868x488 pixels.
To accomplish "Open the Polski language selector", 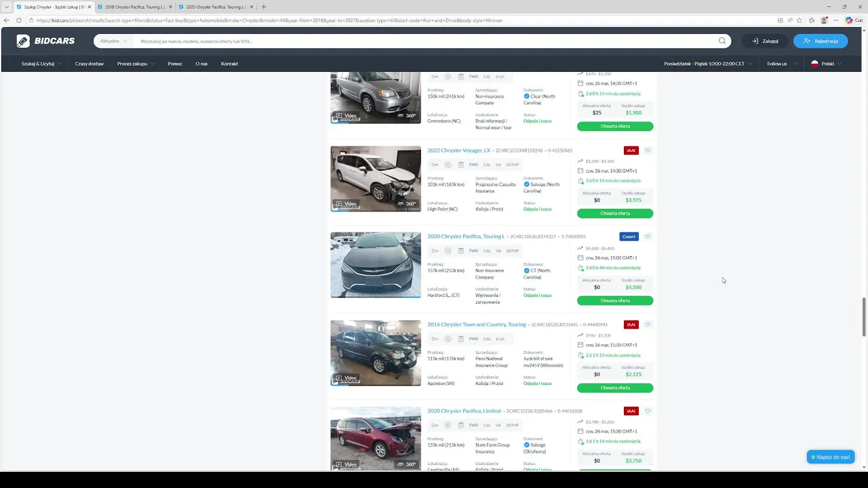I will pyautogui.click(x=827, y=64).
